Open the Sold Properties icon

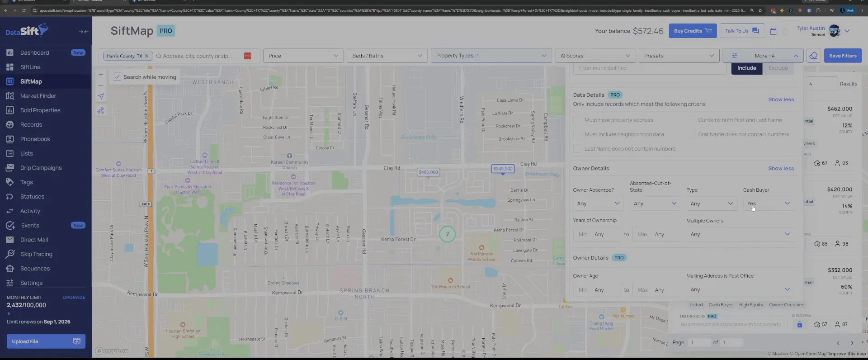click(x=10, y=110)
